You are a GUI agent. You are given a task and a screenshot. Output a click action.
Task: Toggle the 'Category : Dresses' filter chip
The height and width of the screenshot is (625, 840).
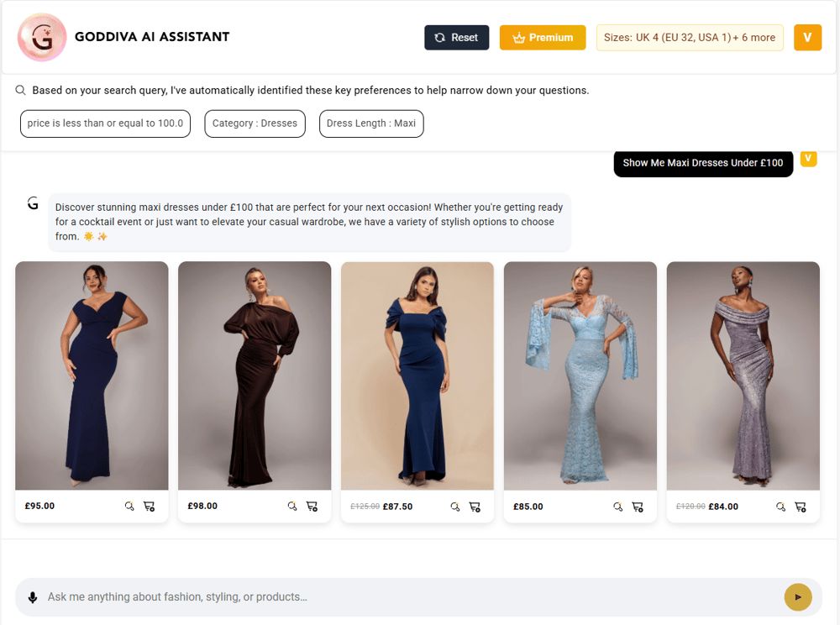pyautogui.click(x=255, y=123)
